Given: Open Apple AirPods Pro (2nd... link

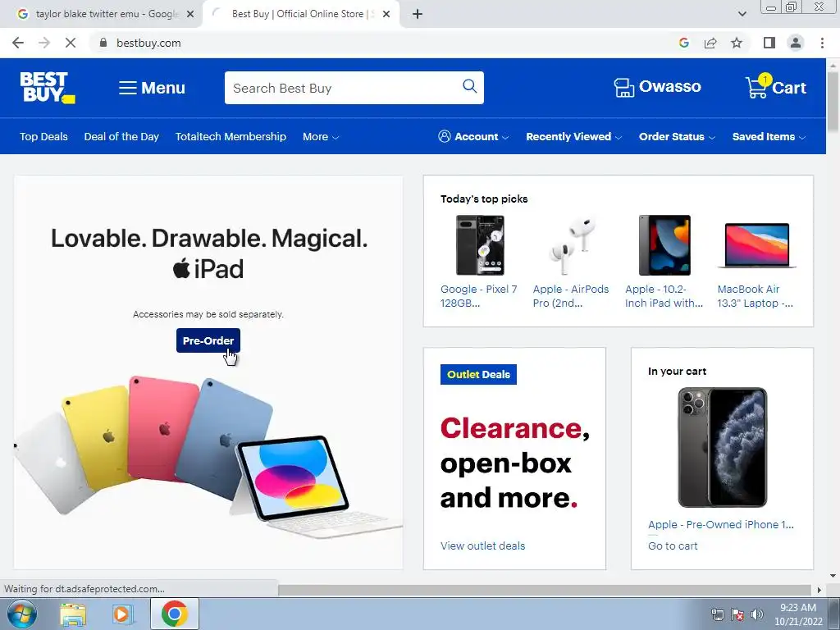Looking at the screenshot, I should (x=571, y=295).
